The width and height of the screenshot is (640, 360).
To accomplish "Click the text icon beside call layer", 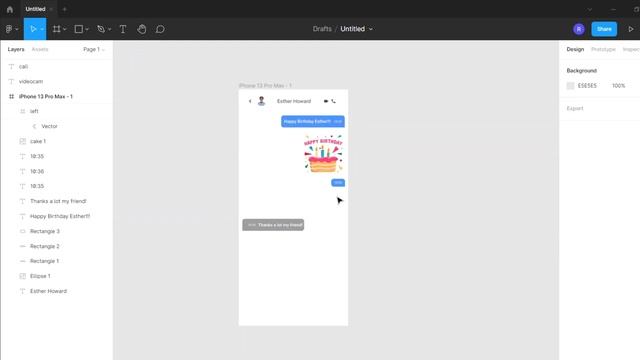I will (x=11, y=67).
